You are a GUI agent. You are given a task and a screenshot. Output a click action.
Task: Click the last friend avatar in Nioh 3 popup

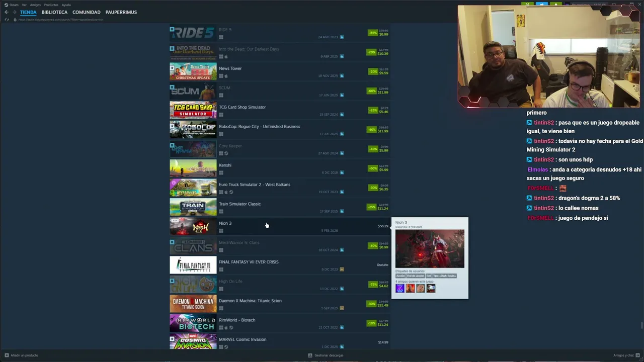point(431,289)
